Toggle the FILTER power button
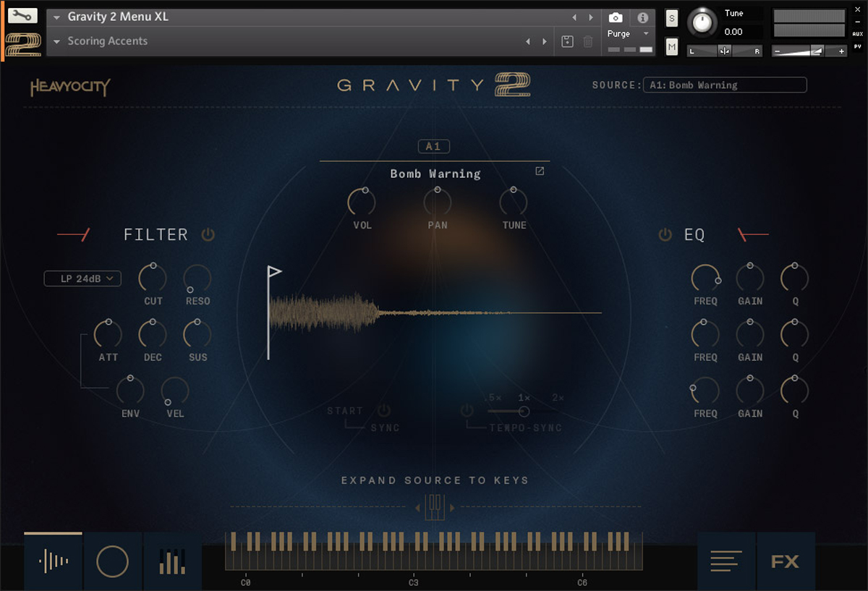Viewport: 868px width, 591px height. (x=208, y=234)
